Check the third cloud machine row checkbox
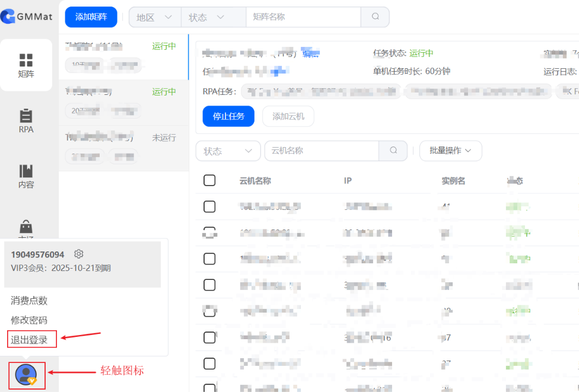The width and height of the screenshot is (579, 392). [209, 259]
